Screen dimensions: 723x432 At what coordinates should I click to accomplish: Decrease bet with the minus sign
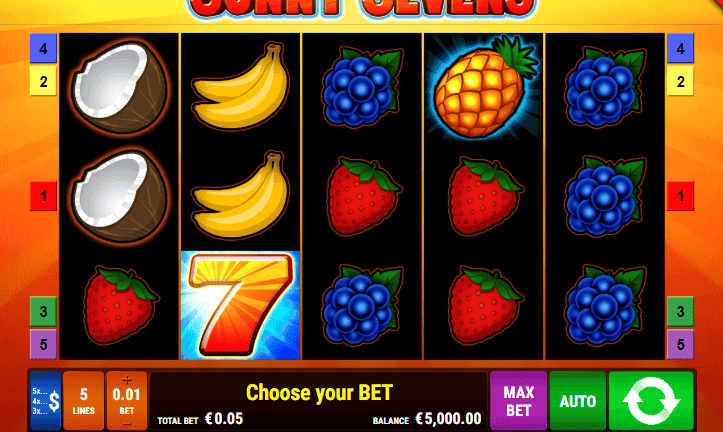point(127,423)
